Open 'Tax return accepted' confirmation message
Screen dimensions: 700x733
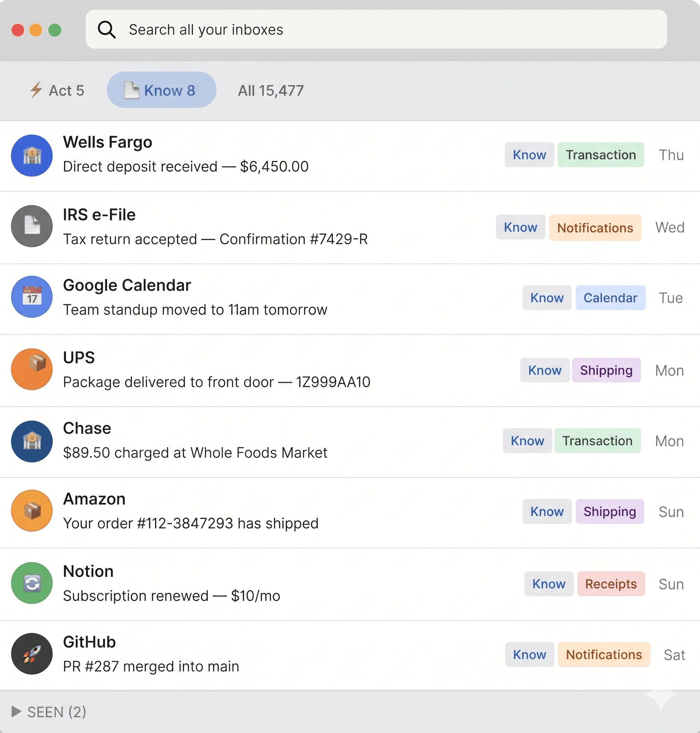(215, 239)
